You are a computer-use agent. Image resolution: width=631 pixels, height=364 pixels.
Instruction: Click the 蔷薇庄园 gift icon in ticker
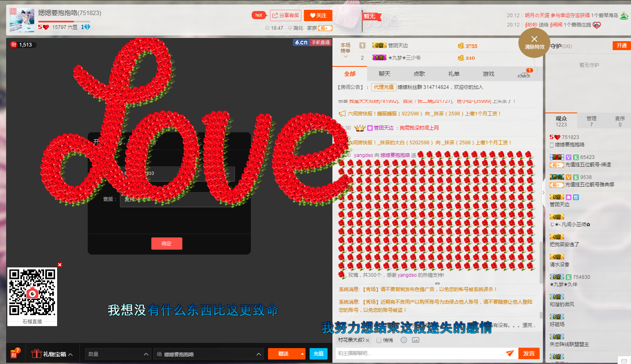[x=597, y=25]
